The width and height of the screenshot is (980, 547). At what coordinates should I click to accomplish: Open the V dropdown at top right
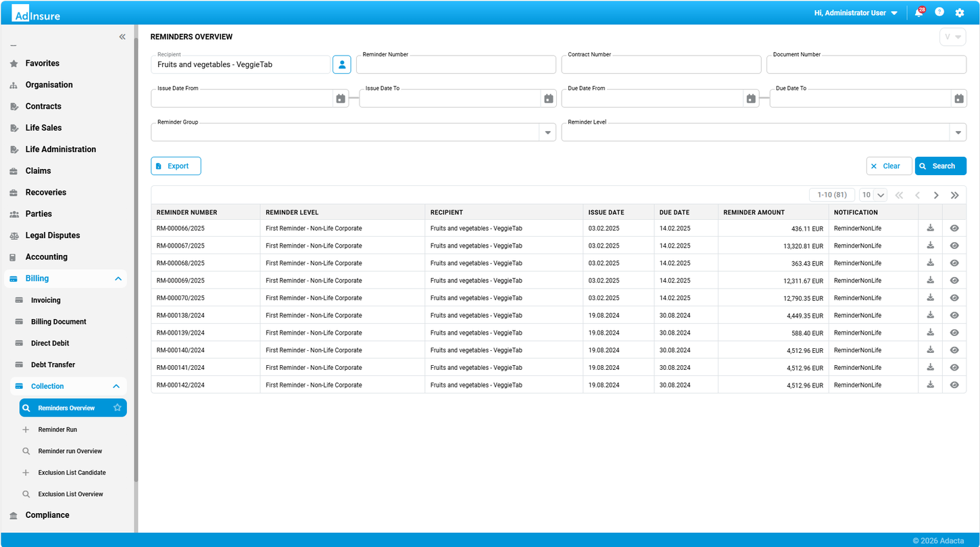coord(953,37)
